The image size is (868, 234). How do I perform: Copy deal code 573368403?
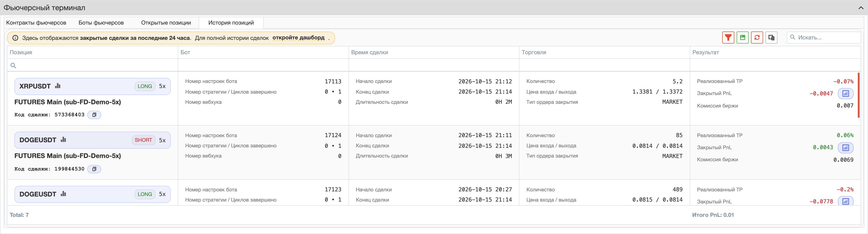94,115
